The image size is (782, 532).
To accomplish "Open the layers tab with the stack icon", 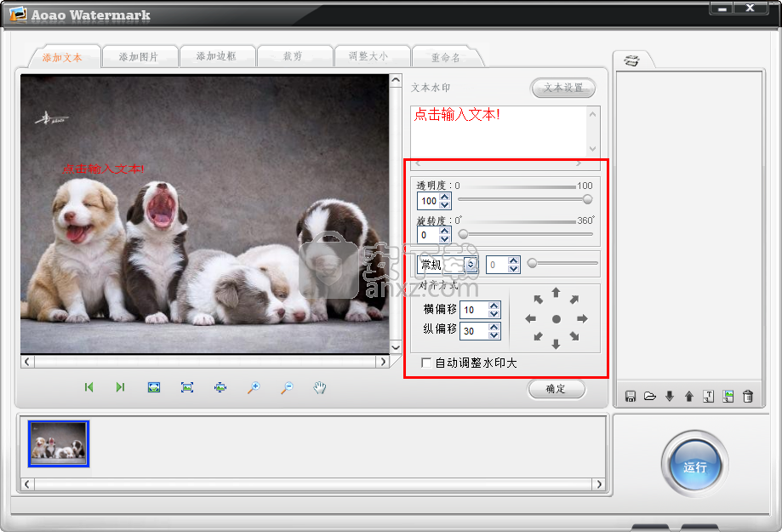I will point(632,61).
